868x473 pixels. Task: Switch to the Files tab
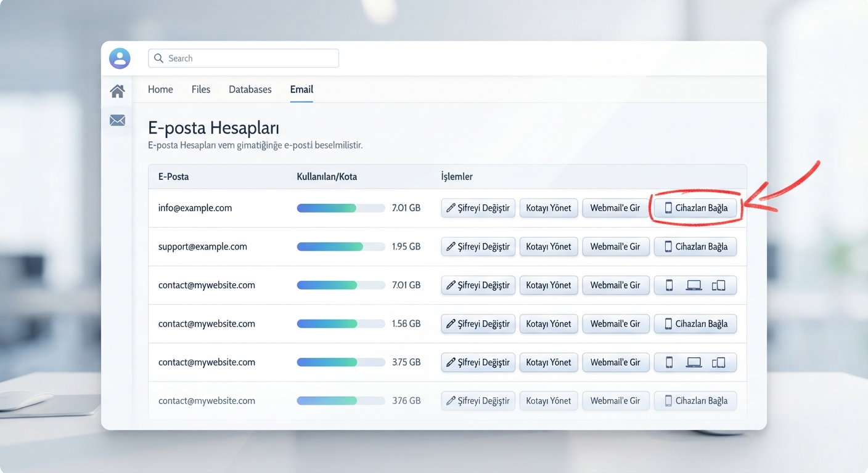201,89
